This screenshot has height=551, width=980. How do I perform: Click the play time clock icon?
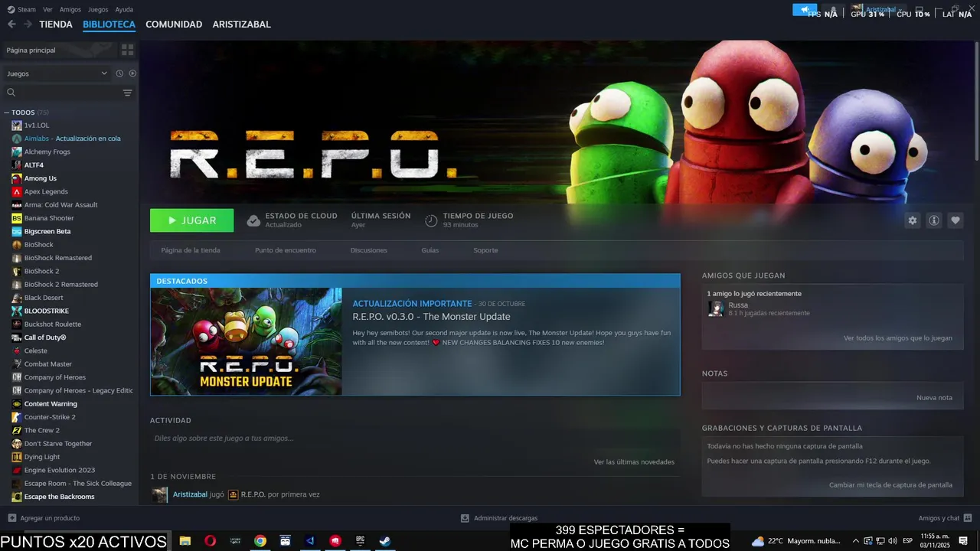click(x=431, y=220)
